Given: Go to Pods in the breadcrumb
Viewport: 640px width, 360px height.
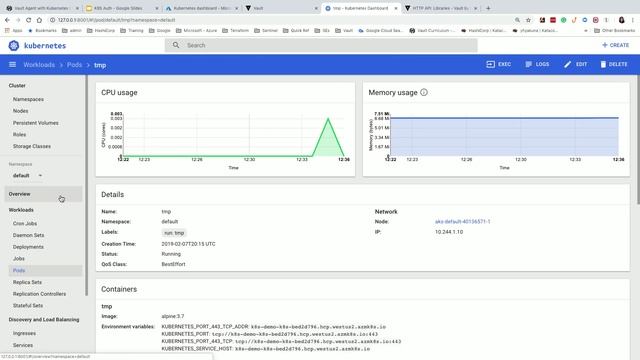Looking at the screenshot, I should pyautogui.click(x=74, y=65).
